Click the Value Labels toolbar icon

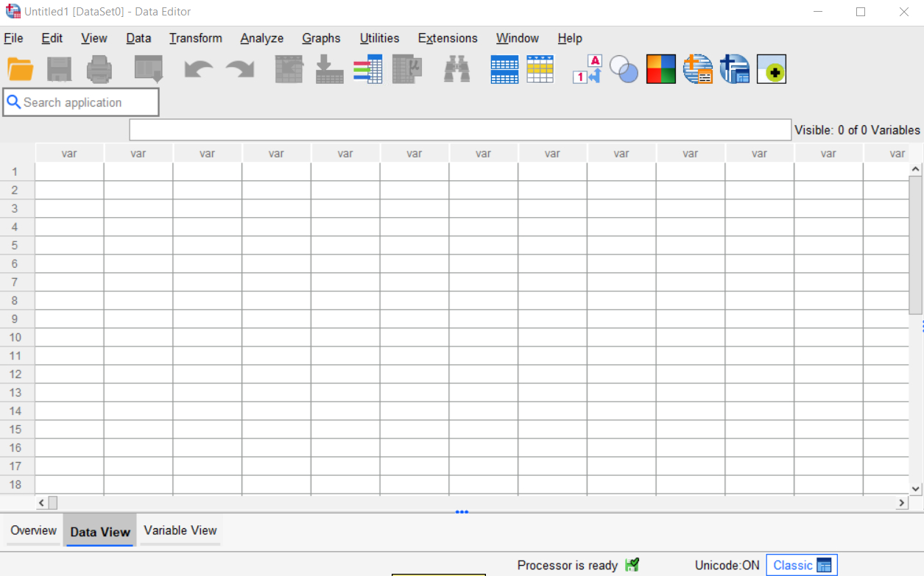click(x=587, y=69)
